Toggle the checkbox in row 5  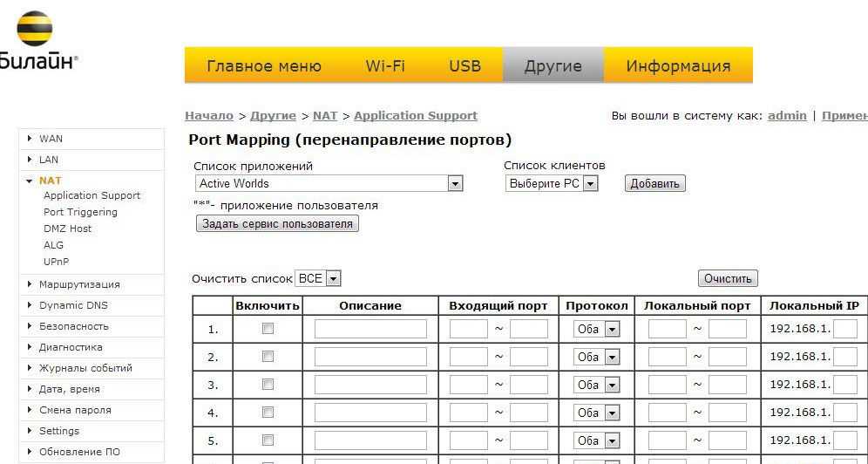pos(268,440)
